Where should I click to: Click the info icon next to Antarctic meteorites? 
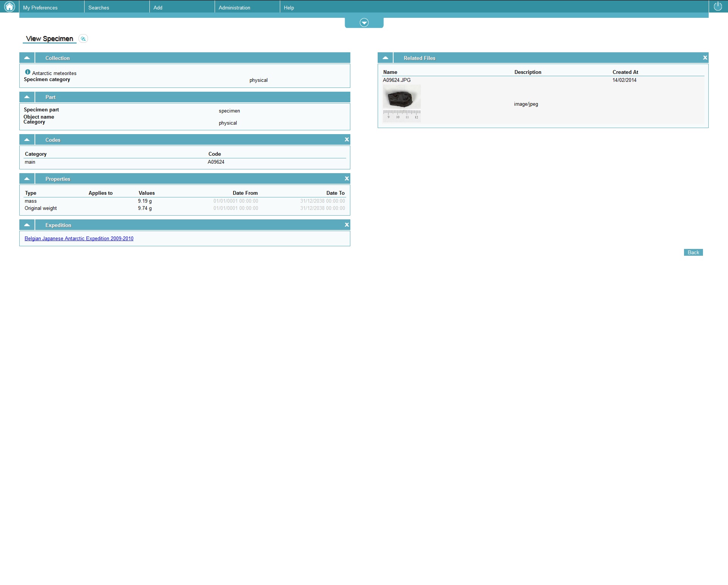tap(28, 72)
